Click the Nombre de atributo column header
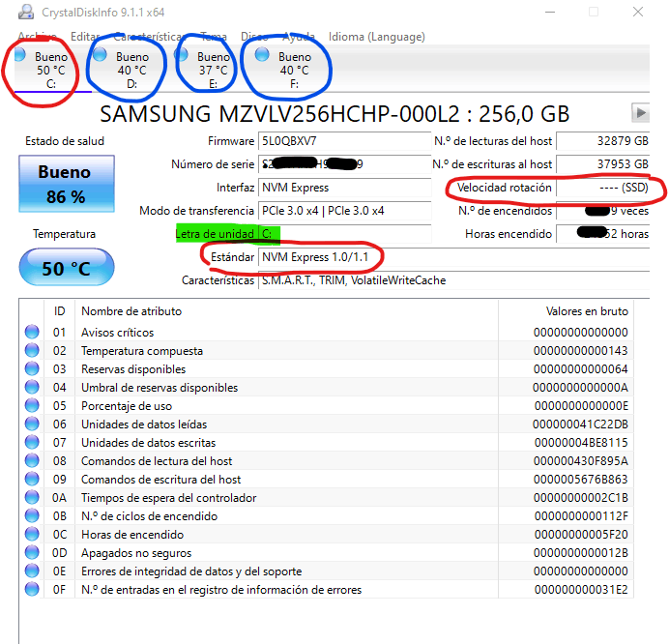This screenshot has height=644, width=669. (286, 311)
